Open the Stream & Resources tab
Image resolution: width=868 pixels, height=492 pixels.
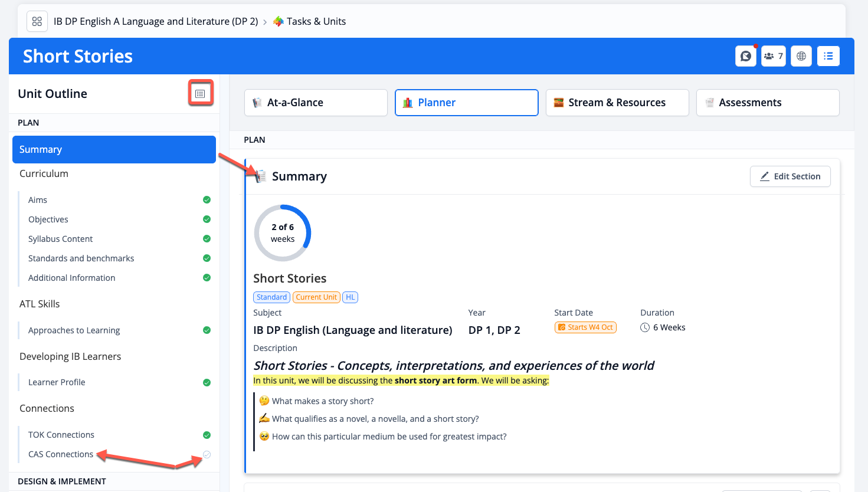[617, 103]
